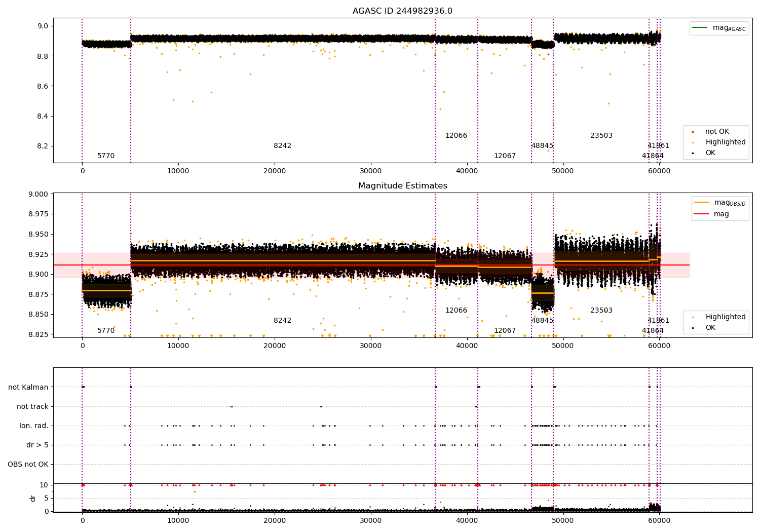Click observation label 12067 in the top plot

coord(505,156)
